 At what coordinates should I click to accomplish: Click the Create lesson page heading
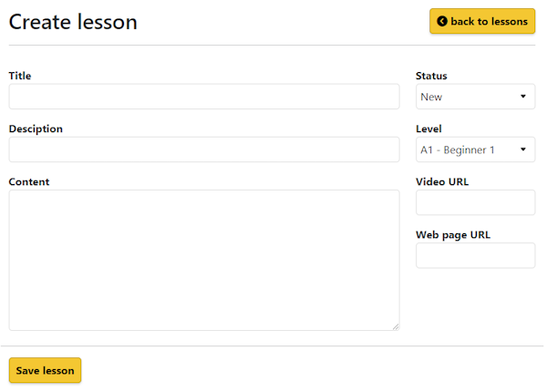tap(73, 22)
